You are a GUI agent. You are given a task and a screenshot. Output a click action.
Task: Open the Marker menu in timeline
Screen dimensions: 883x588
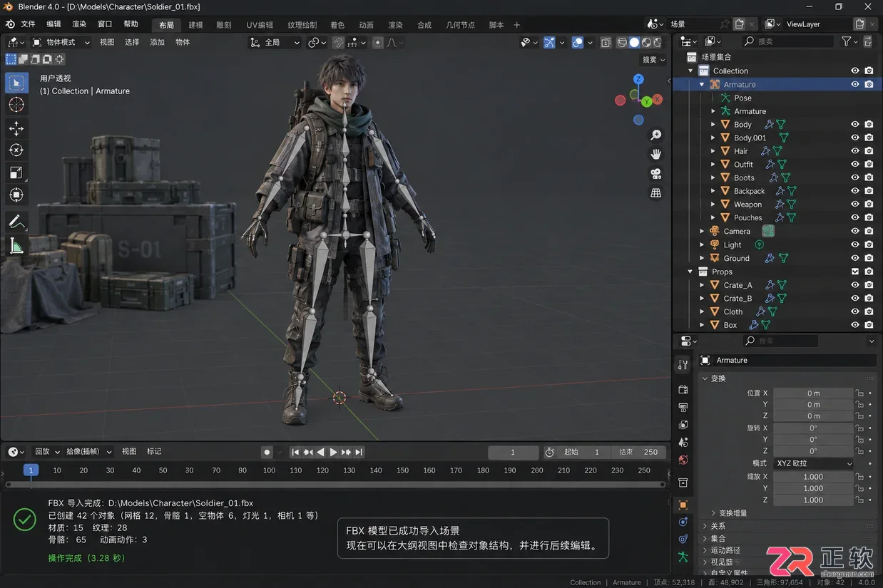[x=154, y=451]
